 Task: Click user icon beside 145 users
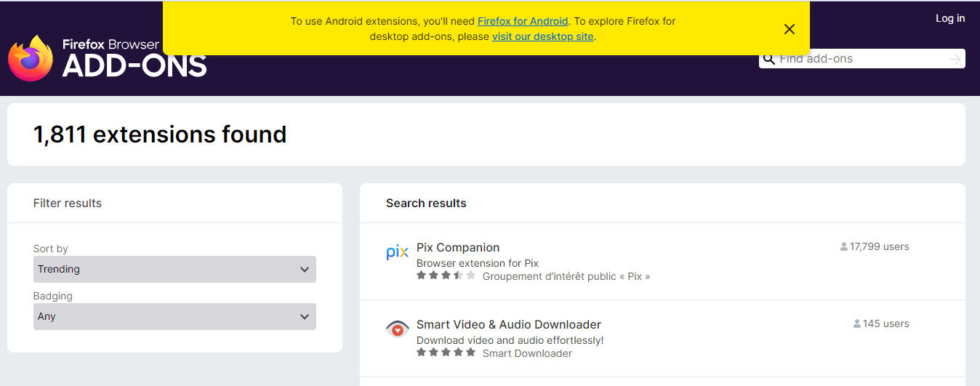click(x=856, y=324)
